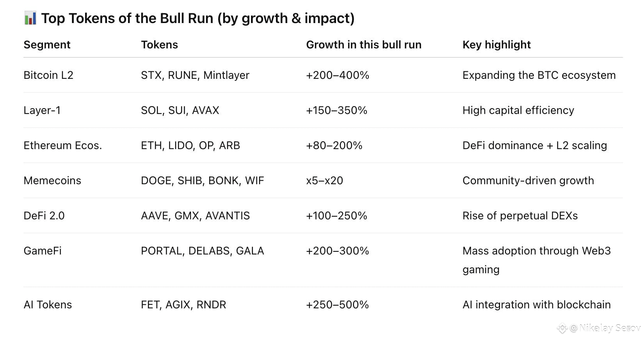
Task: Click the +80–200% growth value
Action: (334, 145)
